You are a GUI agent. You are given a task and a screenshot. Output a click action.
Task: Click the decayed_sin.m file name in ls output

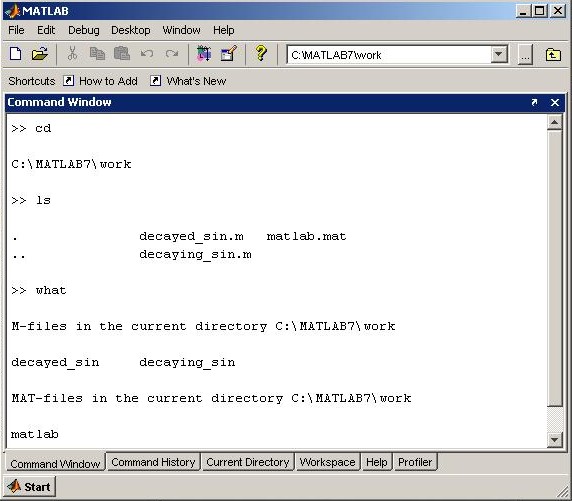[191, 237]
